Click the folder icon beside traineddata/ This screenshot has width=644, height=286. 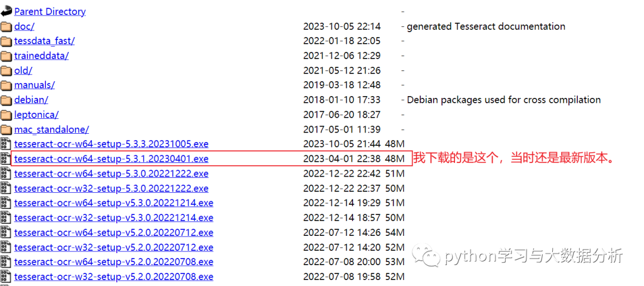pyautogui.click(x=6, y=56)
